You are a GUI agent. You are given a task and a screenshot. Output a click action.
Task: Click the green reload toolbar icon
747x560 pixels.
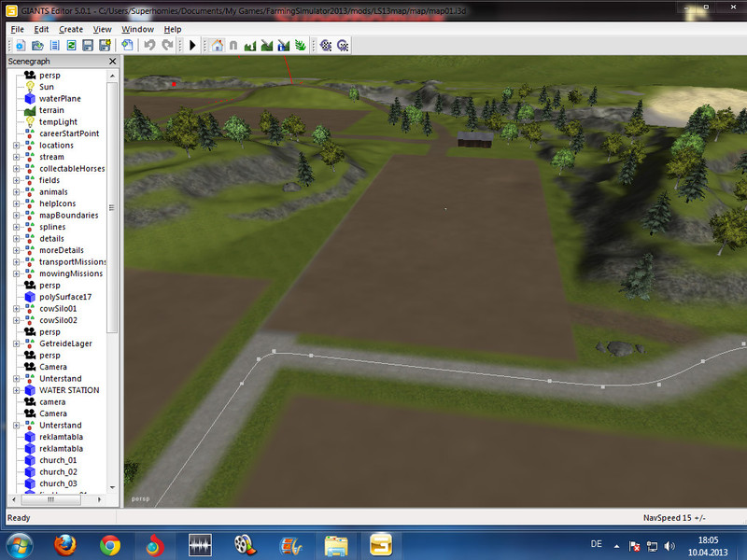coord(71,45)
